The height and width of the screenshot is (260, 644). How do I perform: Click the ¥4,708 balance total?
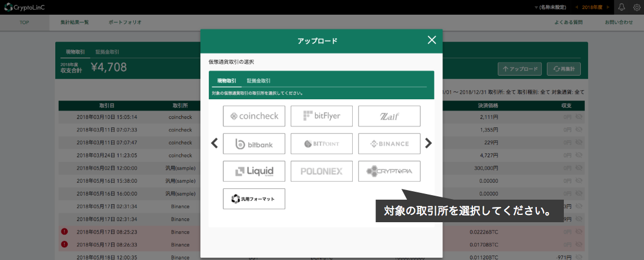(x=109, y=67)
